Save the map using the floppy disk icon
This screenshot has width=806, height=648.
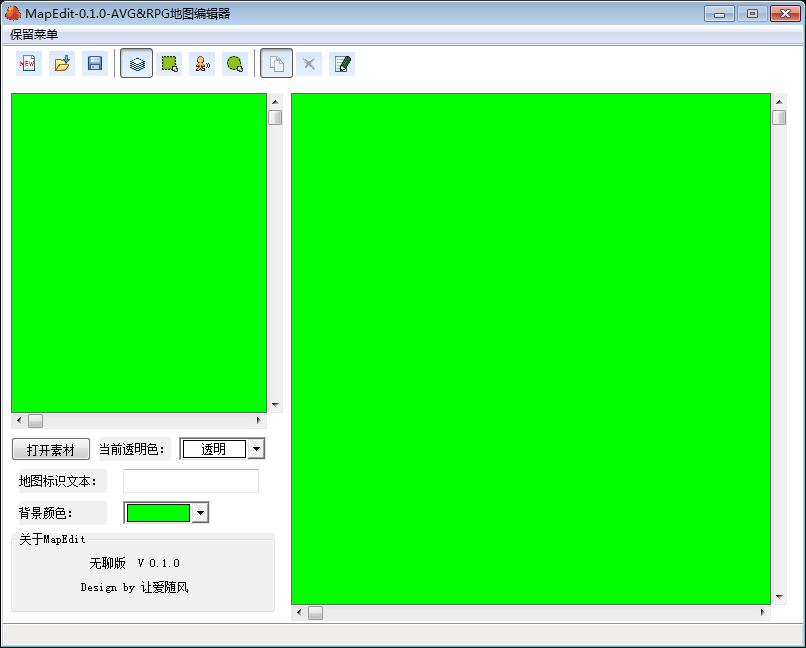(x=95, y=64)
